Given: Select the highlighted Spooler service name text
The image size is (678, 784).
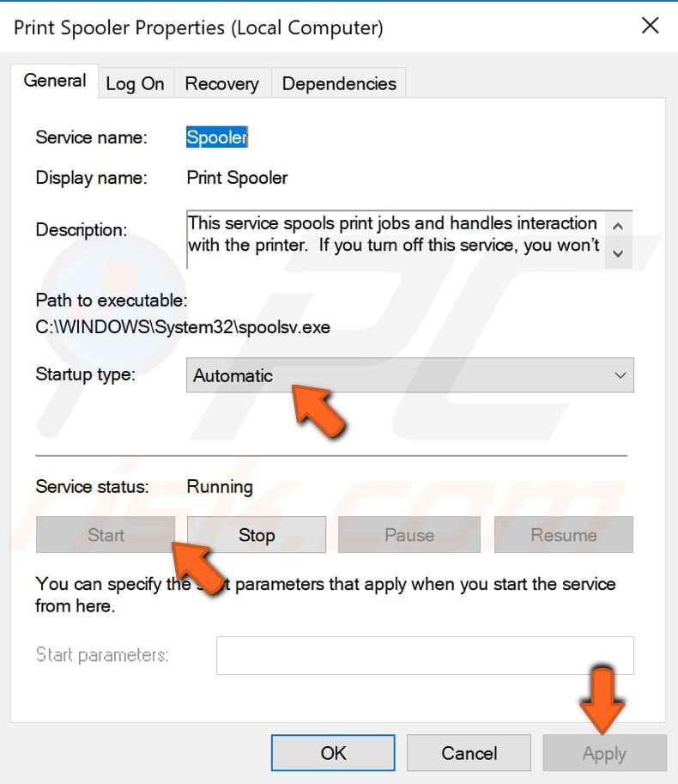Looking at the screenshot, I should [215, 137].
